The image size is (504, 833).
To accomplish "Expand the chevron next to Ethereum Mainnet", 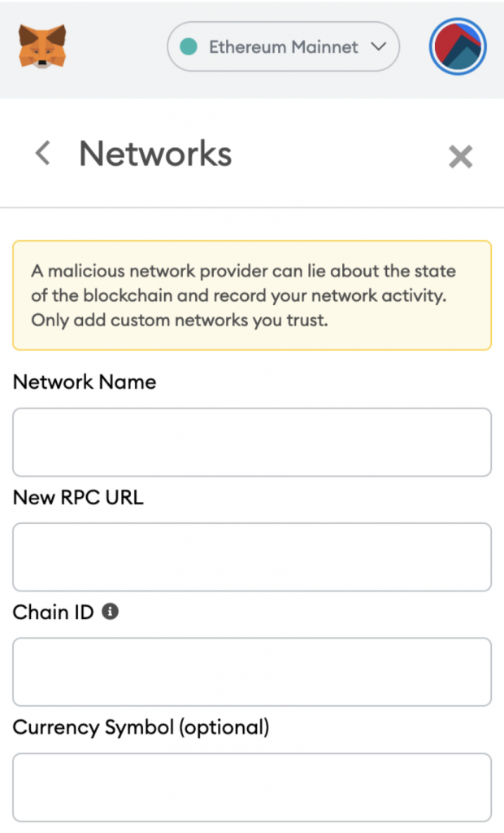I will tap(379, 46).
